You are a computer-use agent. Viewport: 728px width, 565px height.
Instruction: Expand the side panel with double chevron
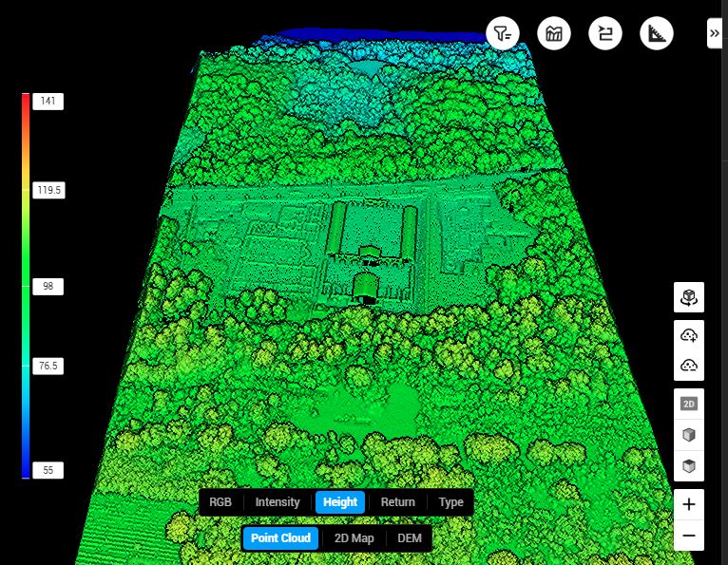click(x=716, y=33)
